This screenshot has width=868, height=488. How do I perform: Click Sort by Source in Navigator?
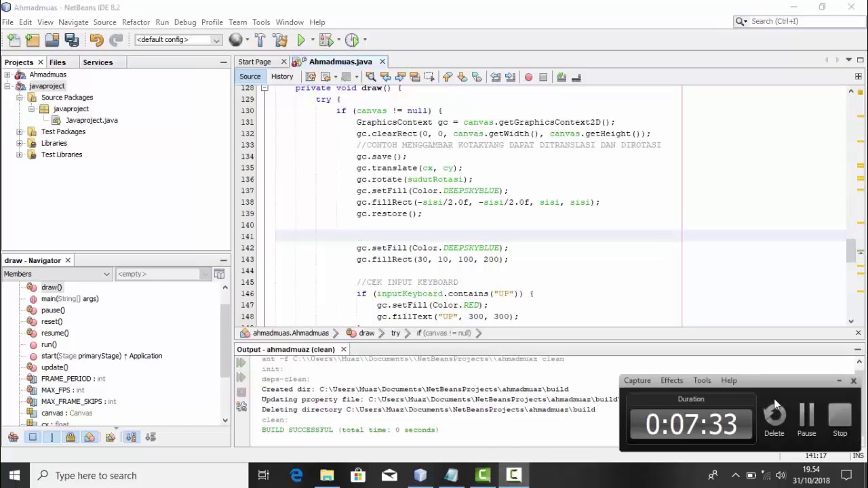(x=151, y=437)
